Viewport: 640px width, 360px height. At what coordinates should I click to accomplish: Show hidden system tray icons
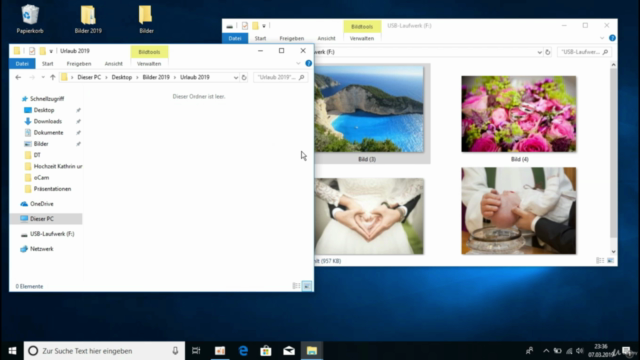click(546, 351)
